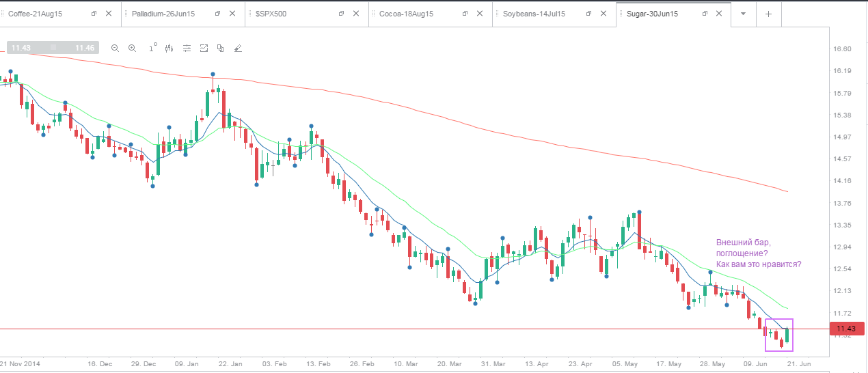Screen dimensions: 868x373
Task: Click the copy/compare chart icon
Action: pos(220,48)
